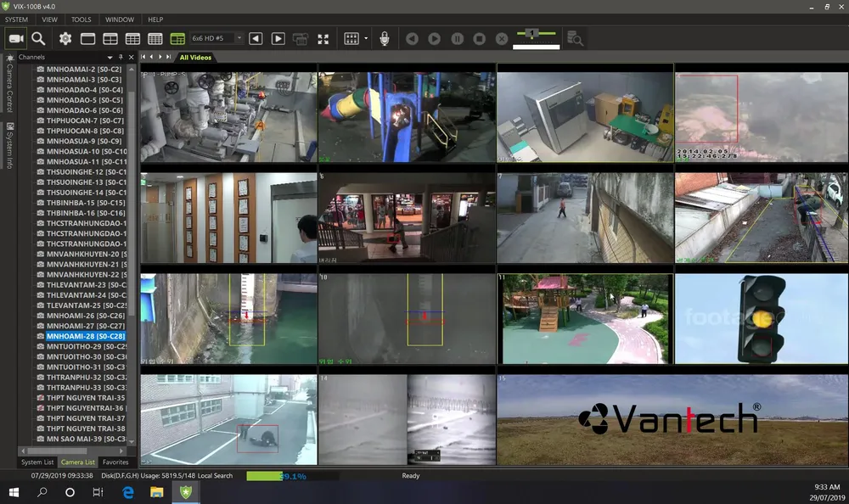Click the fullscreen expand arrows icon
The height and width of the screenshot is (504, 849).
click(x=323, y=38)
